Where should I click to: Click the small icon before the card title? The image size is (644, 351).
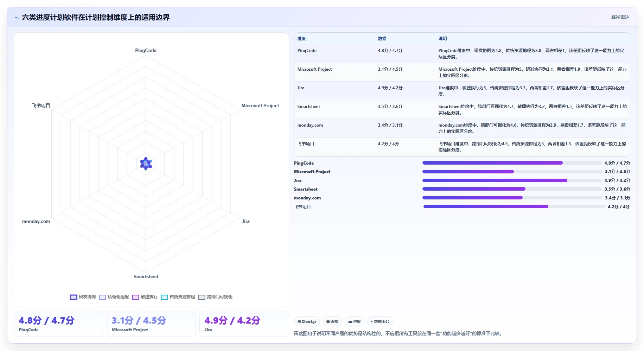[17, 18]
